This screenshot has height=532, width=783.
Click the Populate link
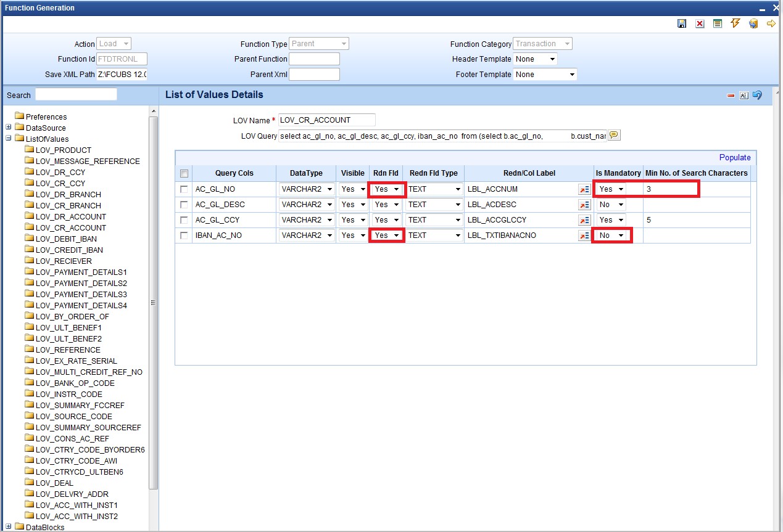tap(734, 157)
